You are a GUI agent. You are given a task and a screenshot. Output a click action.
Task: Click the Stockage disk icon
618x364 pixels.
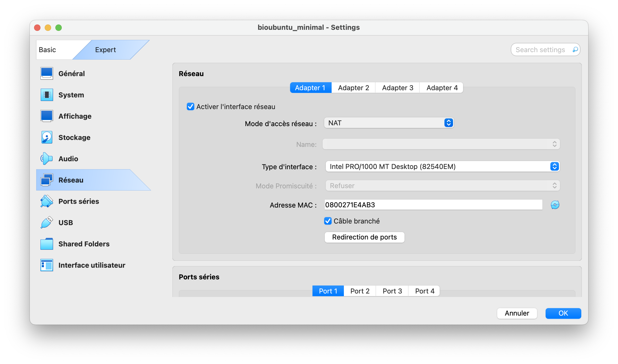(x=47, y=137)
